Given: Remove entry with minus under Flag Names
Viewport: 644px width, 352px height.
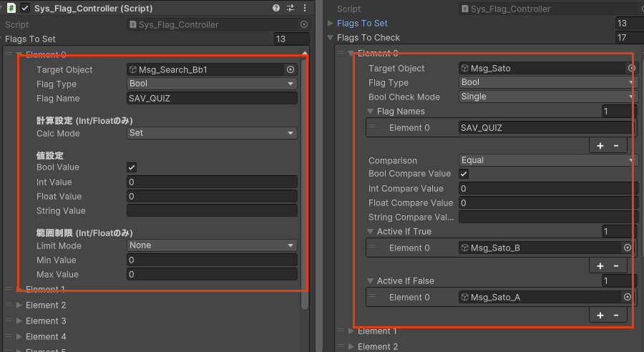Looking at the screenshot, I should [x=616, y=145].
